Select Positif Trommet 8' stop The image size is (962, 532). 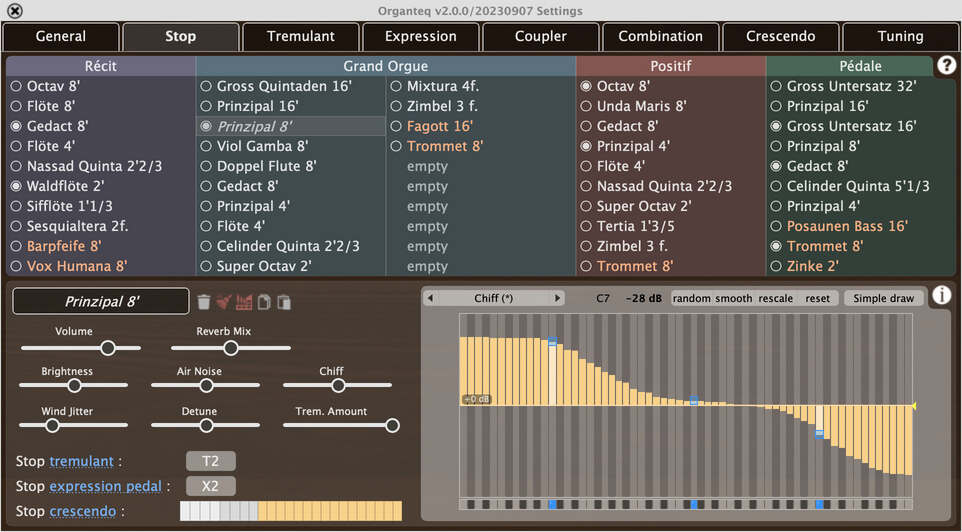[x=671, y=266]
